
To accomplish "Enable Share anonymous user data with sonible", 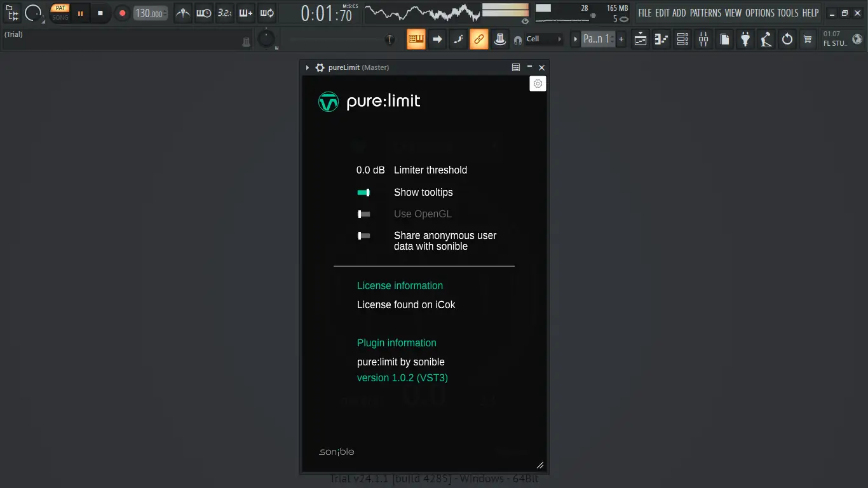I will [x=363, y=236].
